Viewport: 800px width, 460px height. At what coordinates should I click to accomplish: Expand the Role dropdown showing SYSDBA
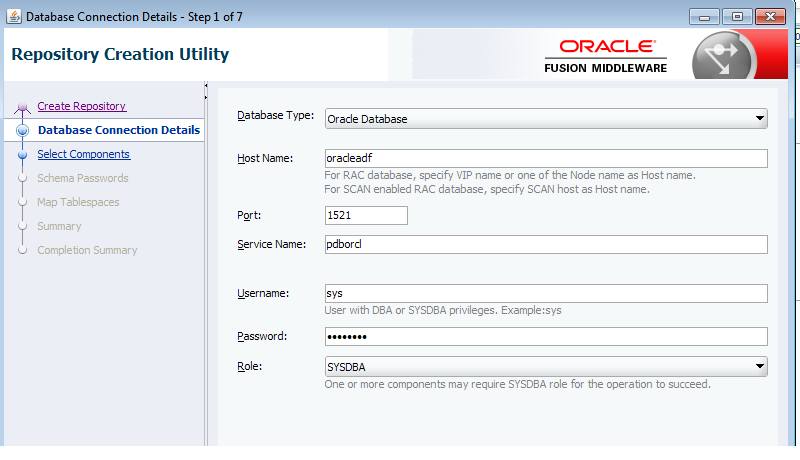546,367
